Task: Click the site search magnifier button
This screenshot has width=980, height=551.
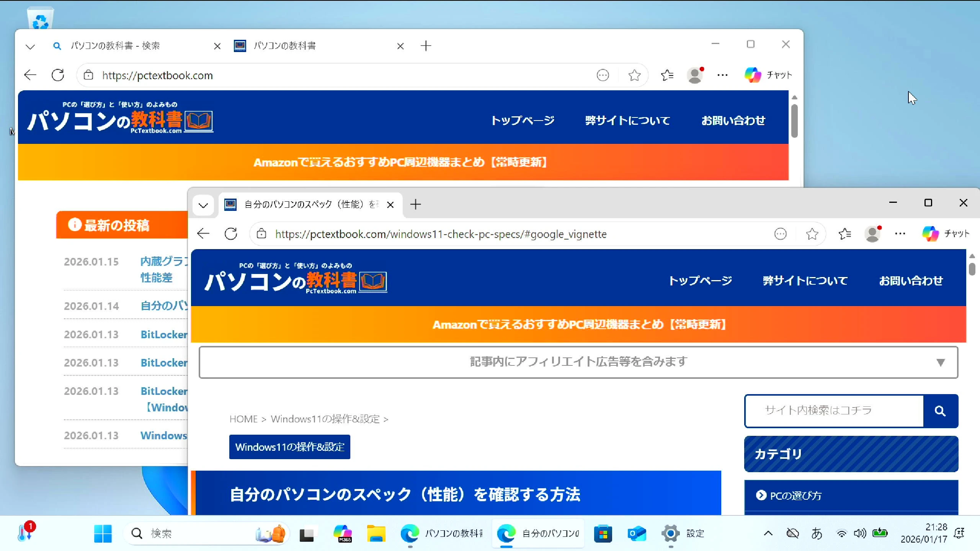Action: [x=940, y=411]
